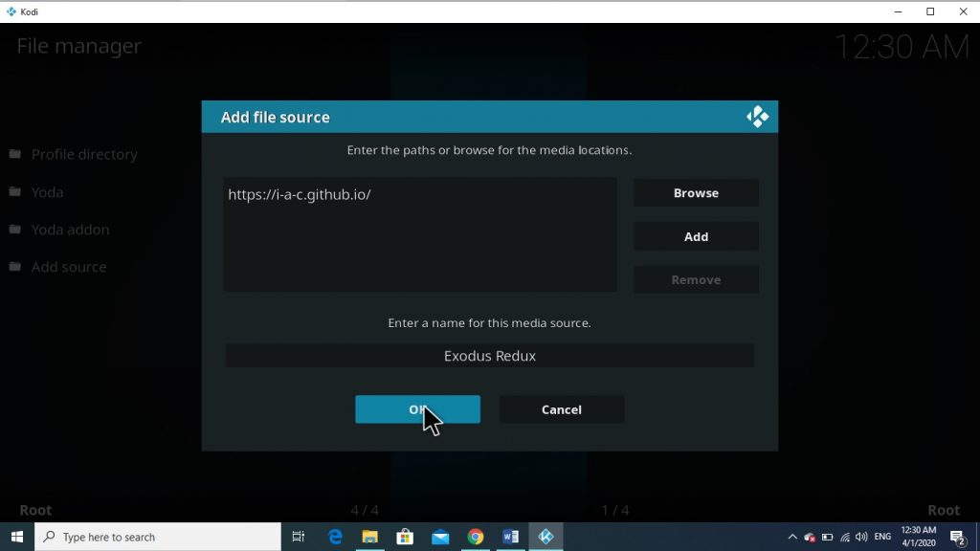Screen dimensions: 980x551
Task: Click the Add source folder icon
Action: click(15, 267)
